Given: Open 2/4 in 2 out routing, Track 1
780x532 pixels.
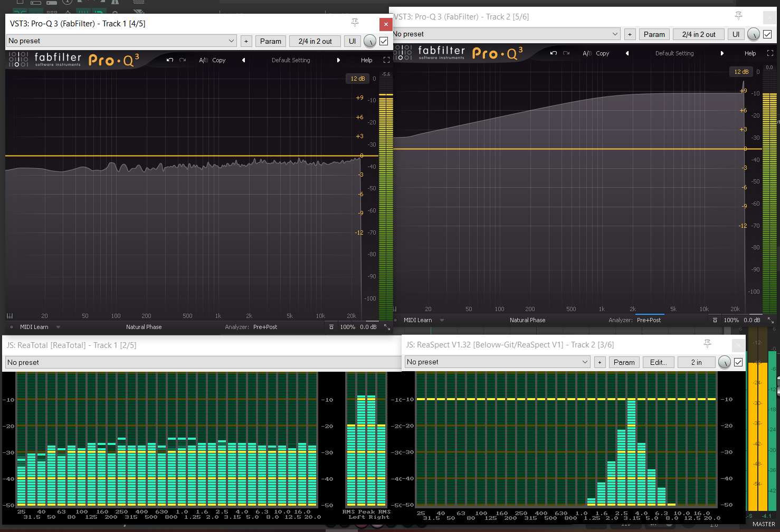Looking at the screenshot, I should pyautogui.click(x=315, y=41).
